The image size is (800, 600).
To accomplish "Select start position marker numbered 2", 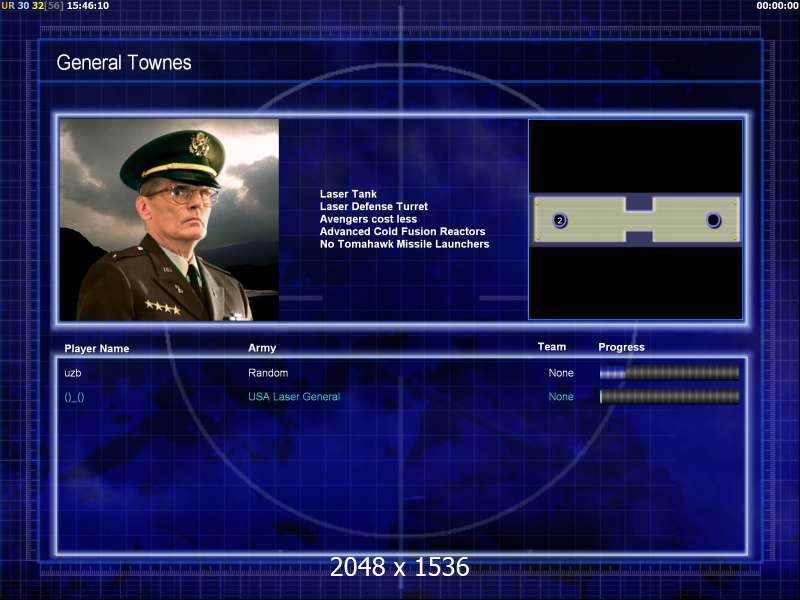I will click(560, 220).
